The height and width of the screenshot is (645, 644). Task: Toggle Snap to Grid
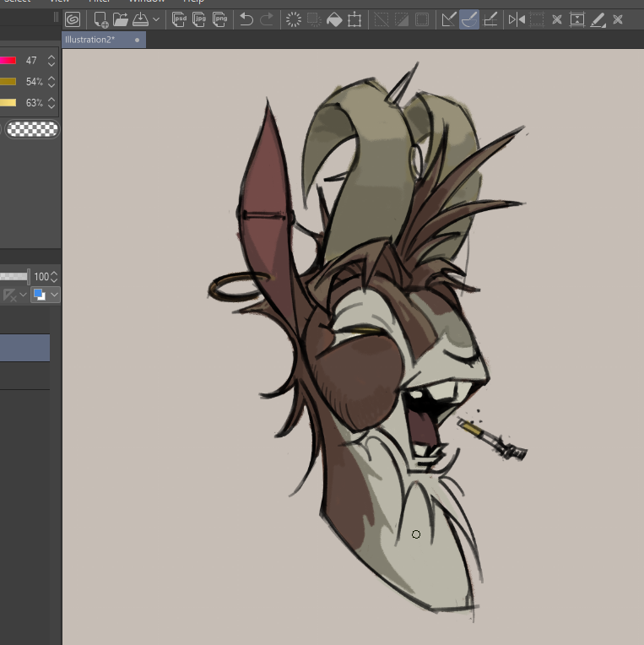(490, 19)
